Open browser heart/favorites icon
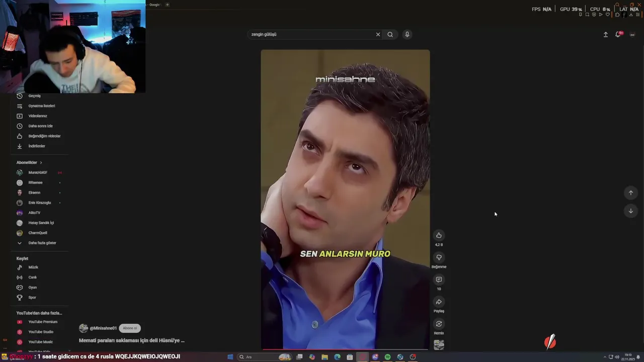 (x=607, y=15)
